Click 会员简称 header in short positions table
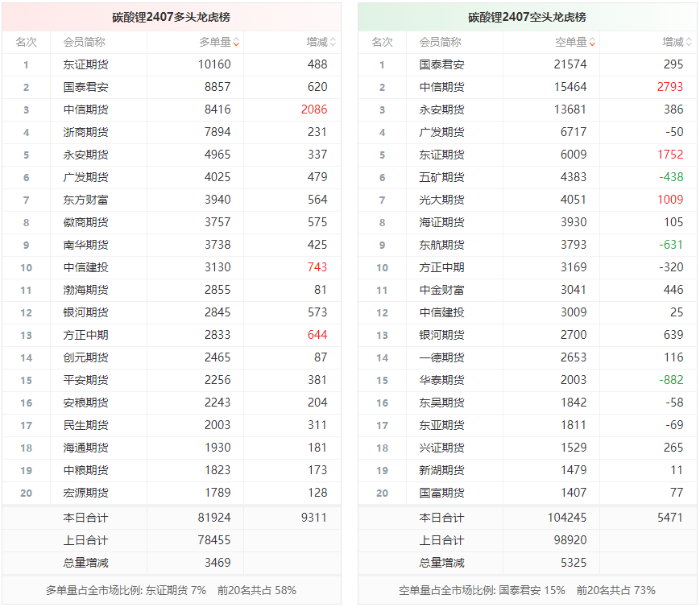The image size is (700, 607). tap(440, 43)
